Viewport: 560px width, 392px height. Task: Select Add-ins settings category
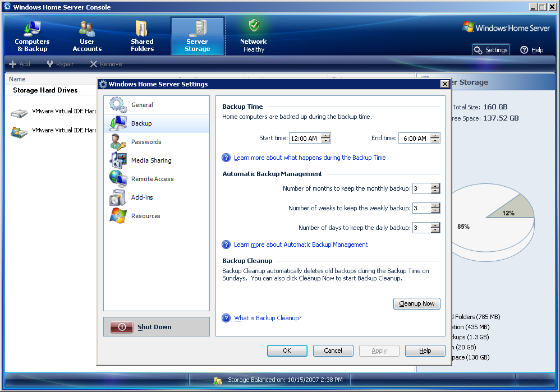click(x=157, y=197)
